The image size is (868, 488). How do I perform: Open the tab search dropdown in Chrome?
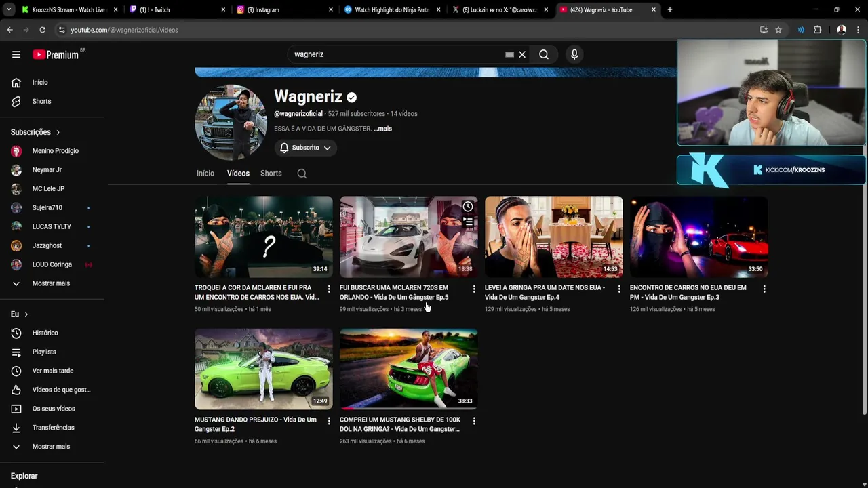(9, 9)
